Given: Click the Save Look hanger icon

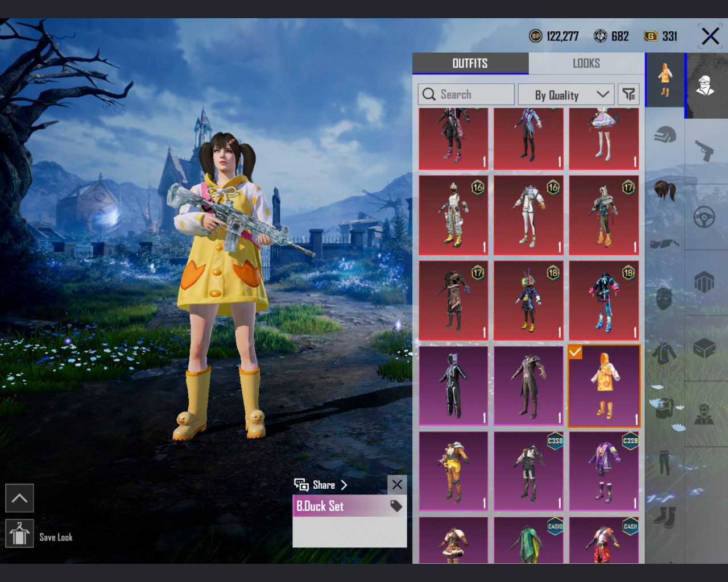Looking at the screenshot, I should coord(19,534).
